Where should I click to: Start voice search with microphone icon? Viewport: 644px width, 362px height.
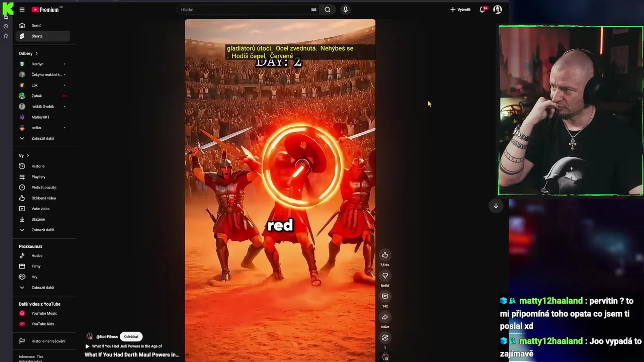pos(345,10)
